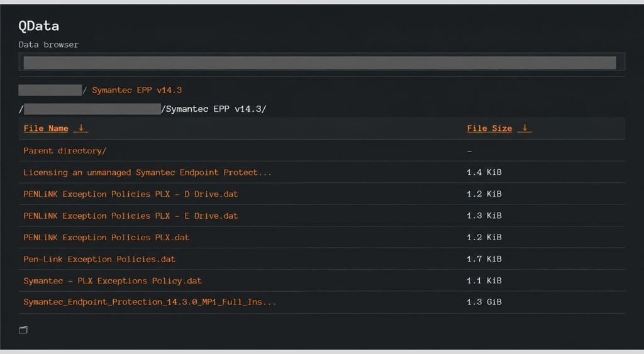Sort by File Size column header
644x354 pixels.
click(489, 128)
